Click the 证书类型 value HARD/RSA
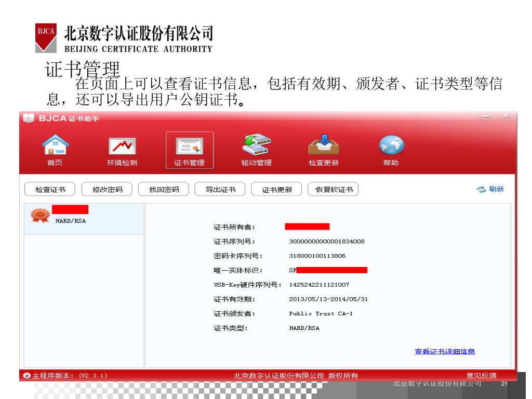This screenshot has height=399, width=532. [304, 328]
